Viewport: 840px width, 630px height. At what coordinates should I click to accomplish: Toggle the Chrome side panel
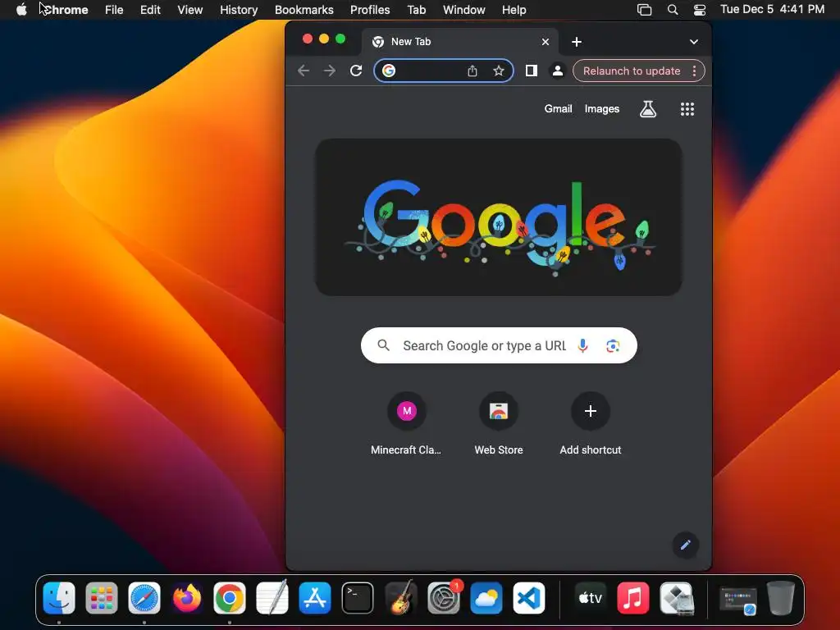(531, 71)
